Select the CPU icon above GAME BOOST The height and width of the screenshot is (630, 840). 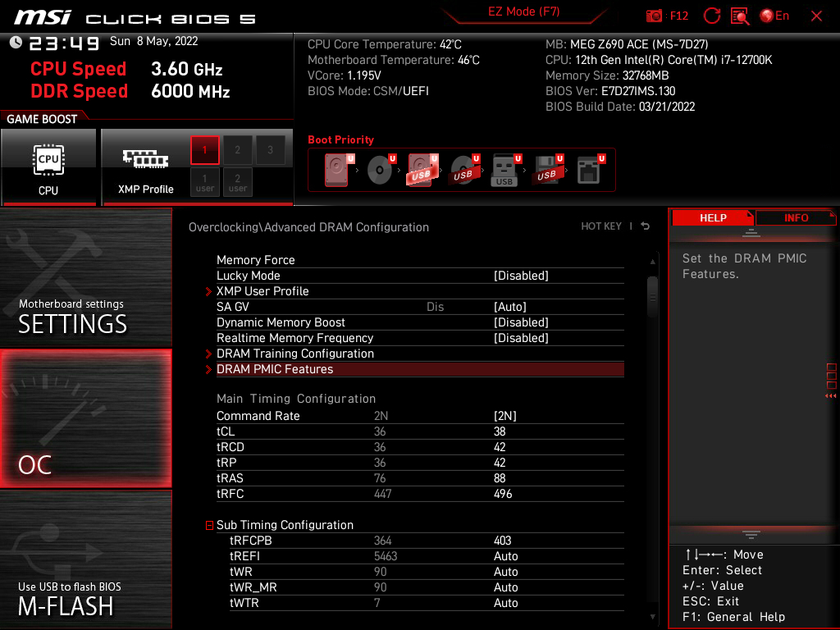(49, 157)
